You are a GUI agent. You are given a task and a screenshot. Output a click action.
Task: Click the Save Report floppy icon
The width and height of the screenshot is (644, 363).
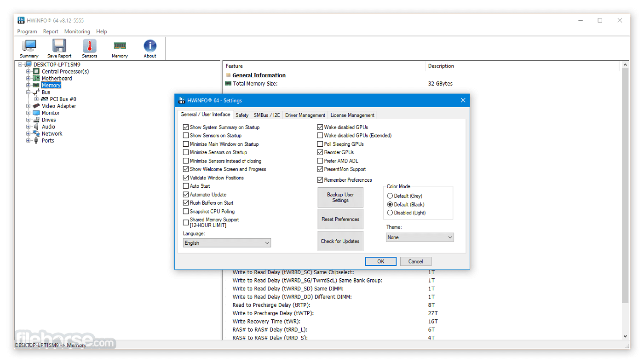59,46
